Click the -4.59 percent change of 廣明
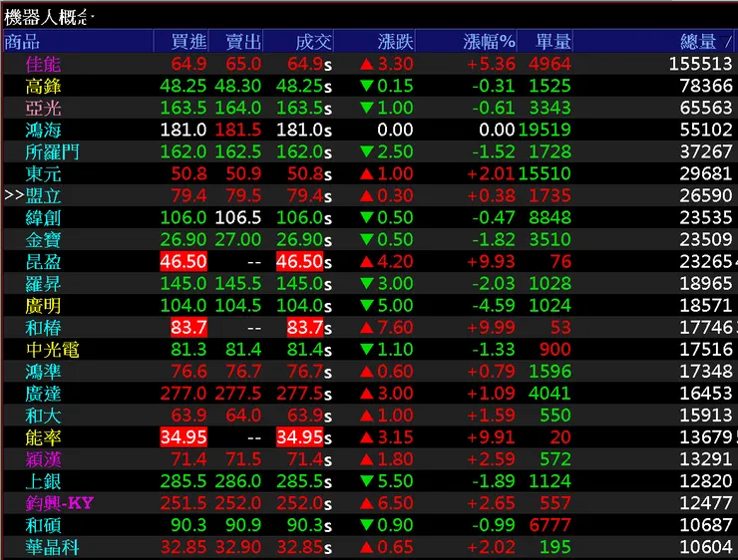The image size is (738, 560). tap(494, 306)
